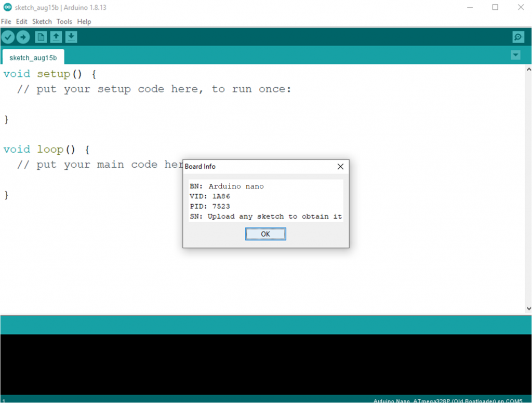Close the Arduino IDE window
532x403 pixels.
[521, 7]
